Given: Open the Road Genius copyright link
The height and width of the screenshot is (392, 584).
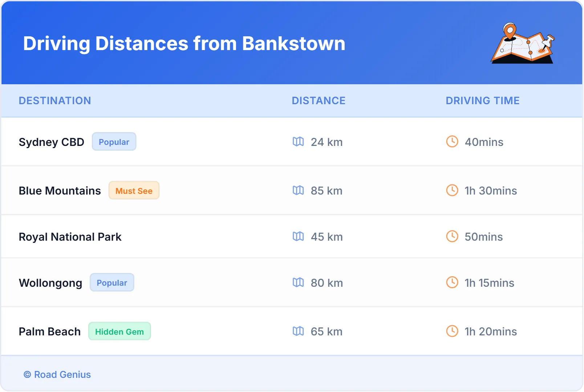Looking at the screenshot, I should pos(57,374).
